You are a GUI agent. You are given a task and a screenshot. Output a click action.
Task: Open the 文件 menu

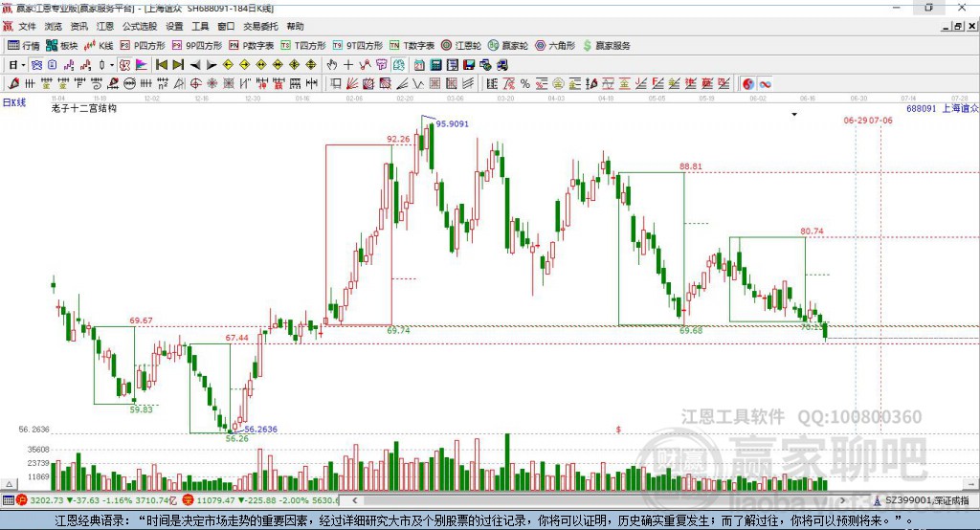pos(27,26)
